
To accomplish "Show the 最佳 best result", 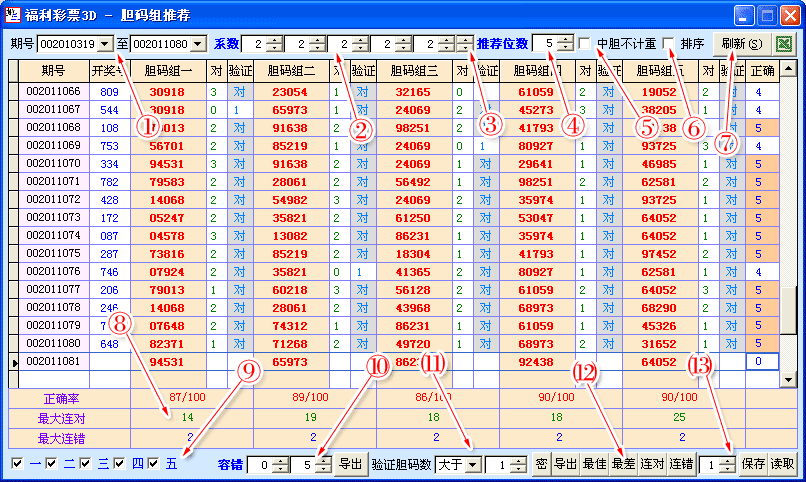I will (595, 465).
